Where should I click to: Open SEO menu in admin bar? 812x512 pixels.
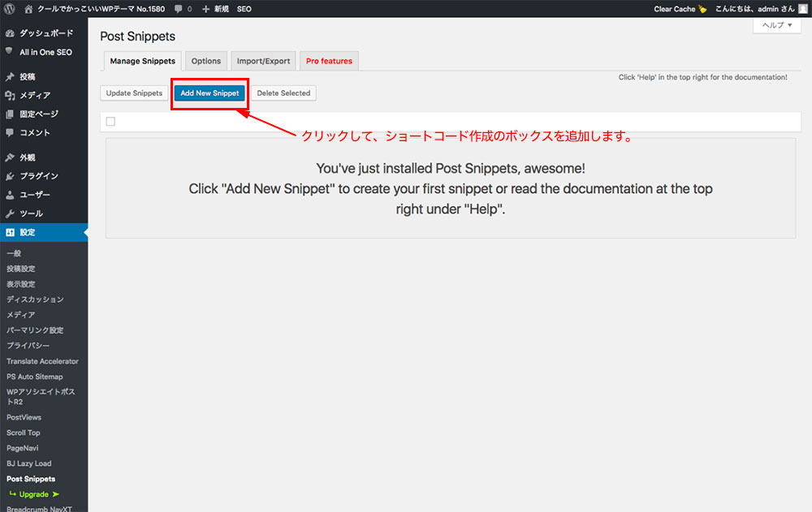tap(244, 9)
